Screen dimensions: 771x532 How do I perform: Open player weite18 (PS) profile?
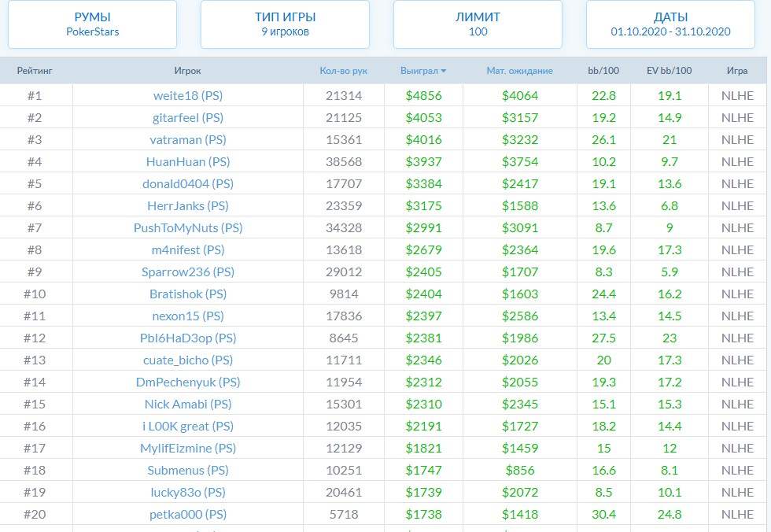tap(188, 95)
